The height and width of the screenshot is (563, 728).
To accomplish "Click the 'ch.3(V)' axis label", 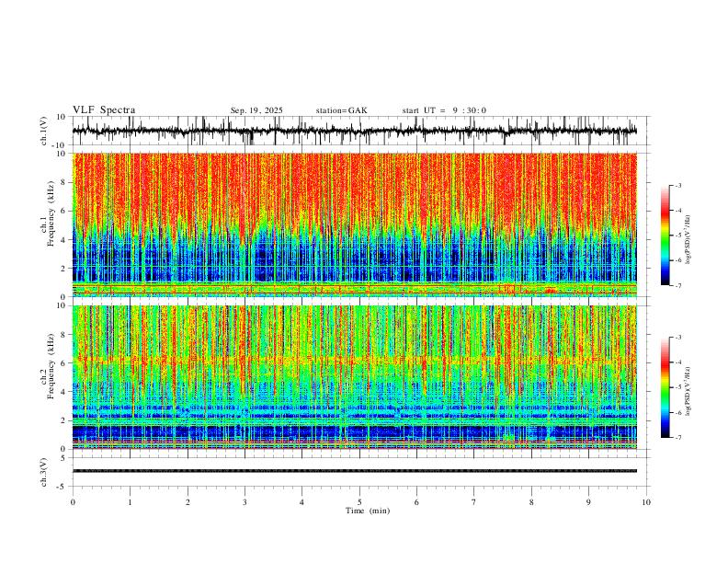I will coord(44,472).
